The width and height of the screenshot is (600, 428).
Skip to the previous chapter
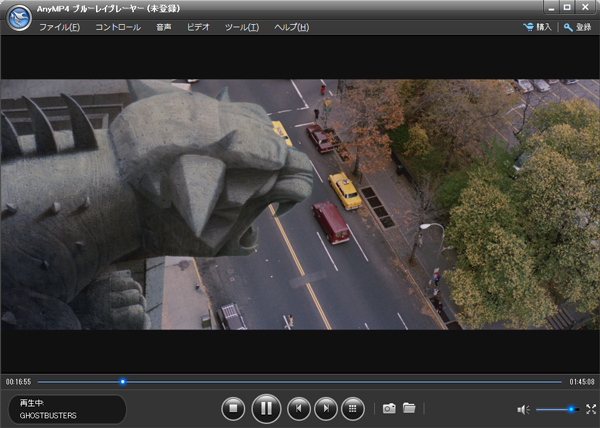pos(298,409)
